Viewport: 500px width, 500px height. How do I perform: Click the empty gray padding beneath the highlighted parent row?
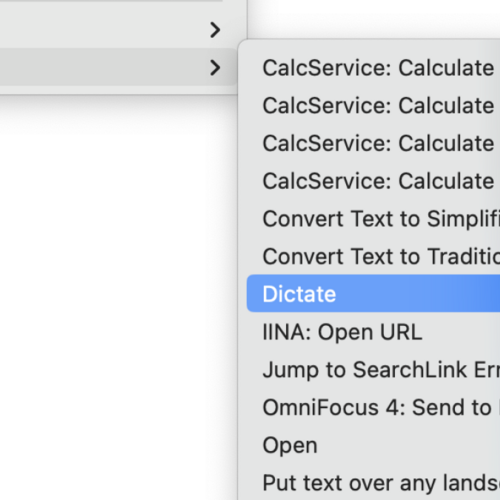pyautogui.click(x=118, y=90)
